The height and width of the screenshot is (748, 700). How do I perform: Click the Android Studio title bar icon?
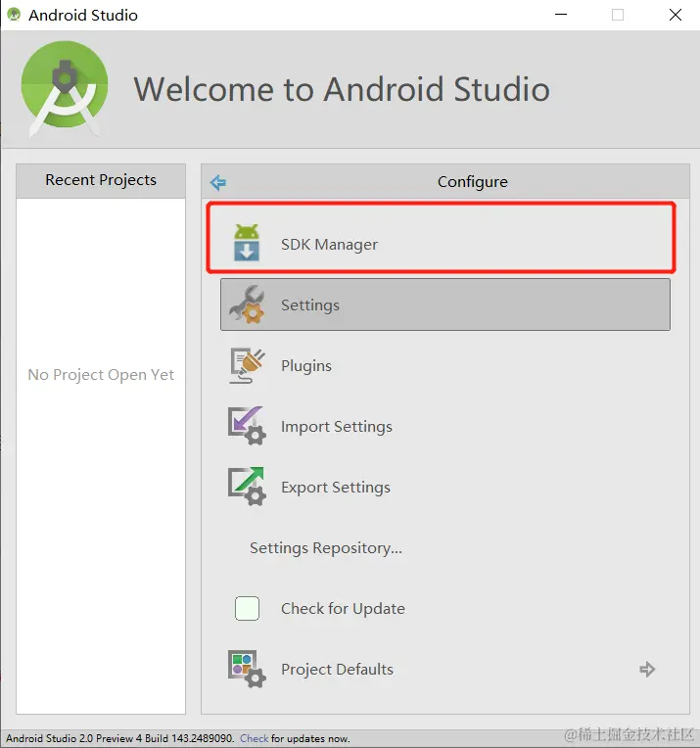coord(14,15)
